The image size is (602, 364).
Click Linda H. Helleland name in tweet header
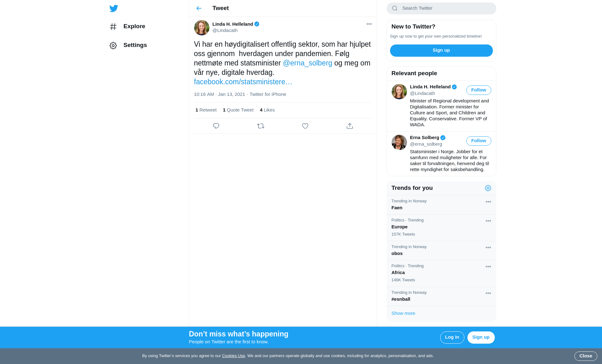tap(233, 24)
